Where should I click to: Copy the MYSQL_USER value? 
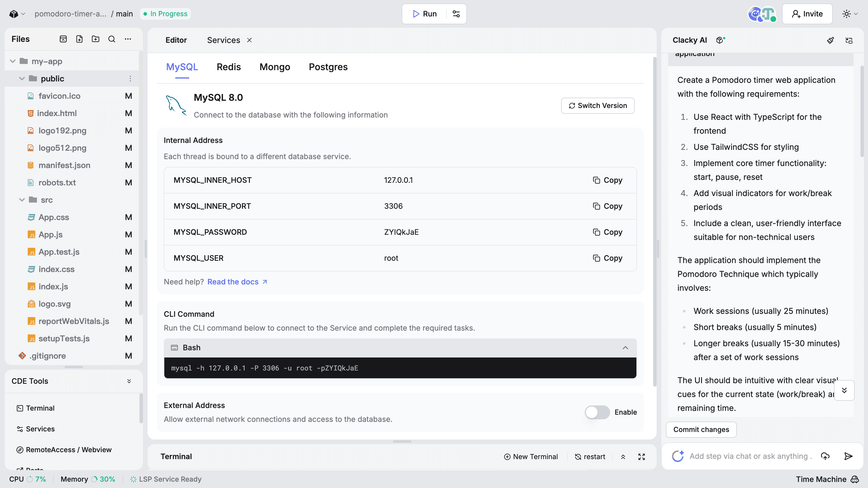(608, 258)
